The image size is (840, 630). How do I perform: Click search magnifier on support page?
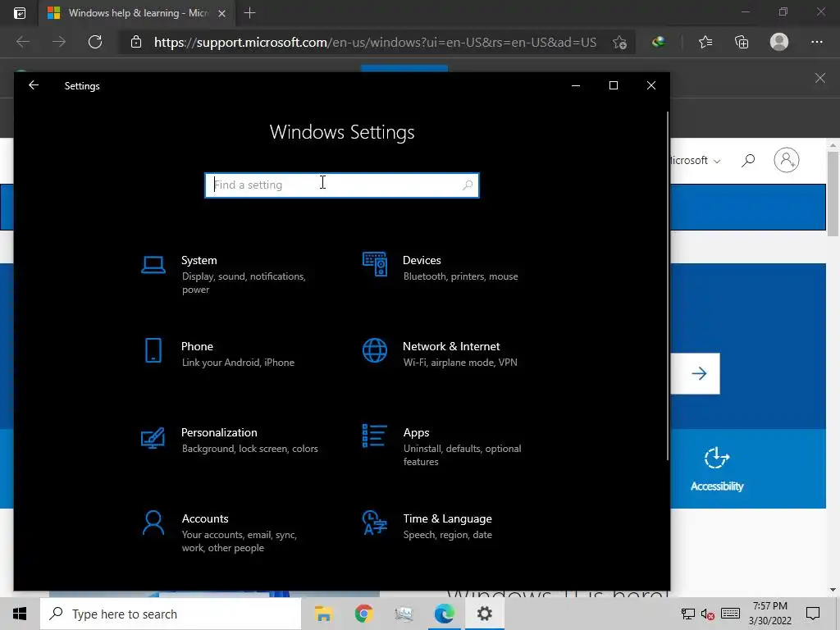pyautogui.click(x=748, y=160)
